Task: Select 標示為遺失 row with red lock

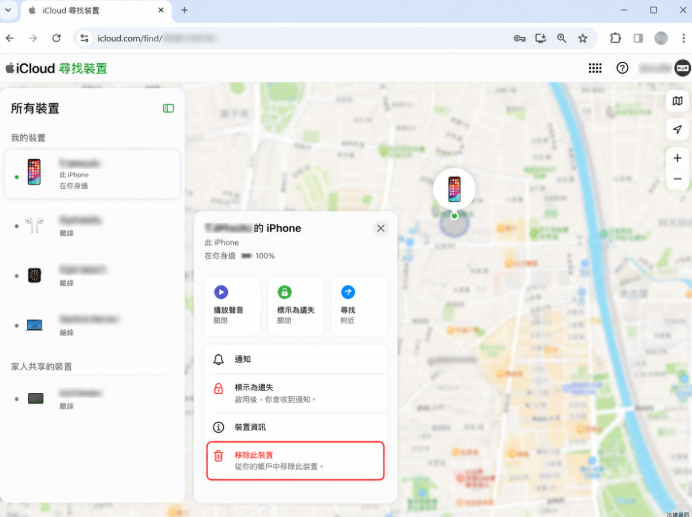Action: [295, 393]
